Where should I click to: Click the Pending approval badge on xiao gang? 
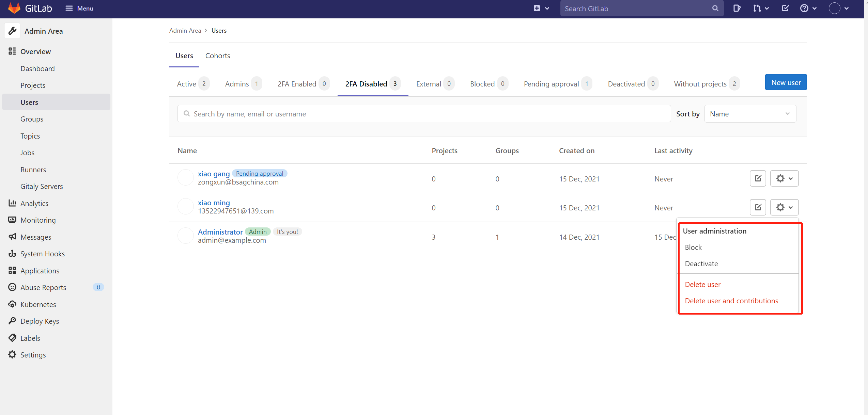[x=260, y=173]
